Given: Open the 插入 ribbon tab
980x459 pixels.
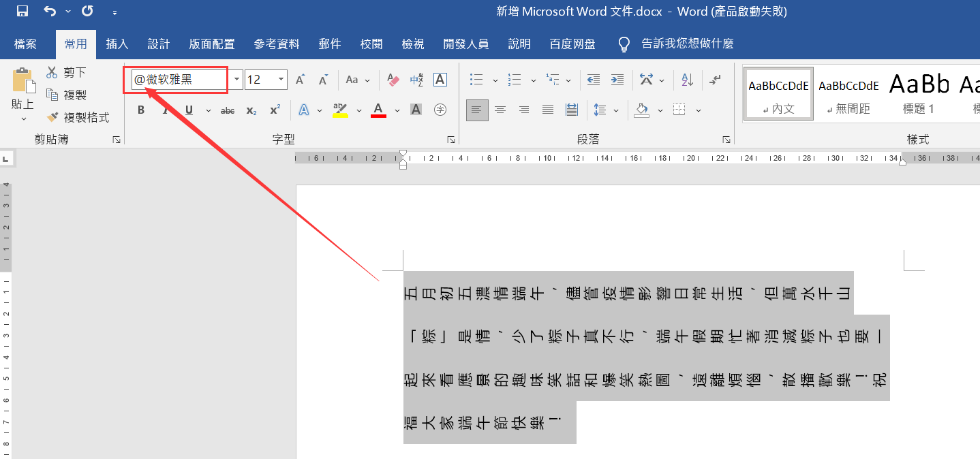Looking at the screenshot, I should coord(117,44).
